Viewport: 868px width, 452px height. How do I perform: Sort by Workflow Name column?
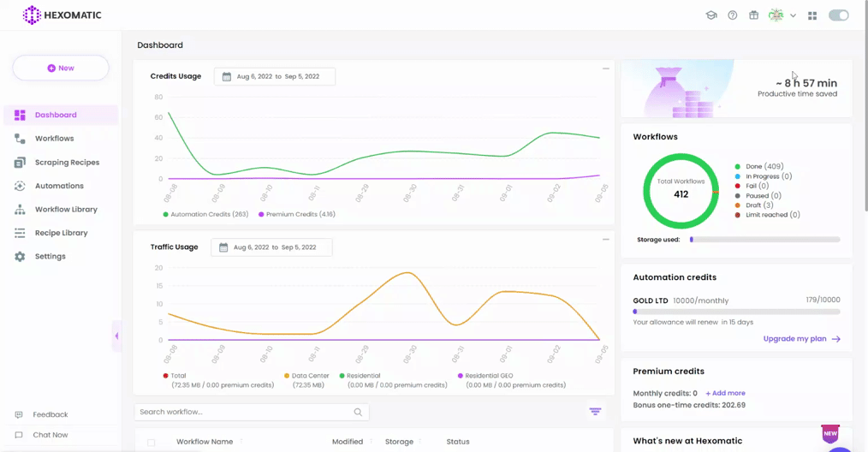pyautogui.click(x=205, y=442)
